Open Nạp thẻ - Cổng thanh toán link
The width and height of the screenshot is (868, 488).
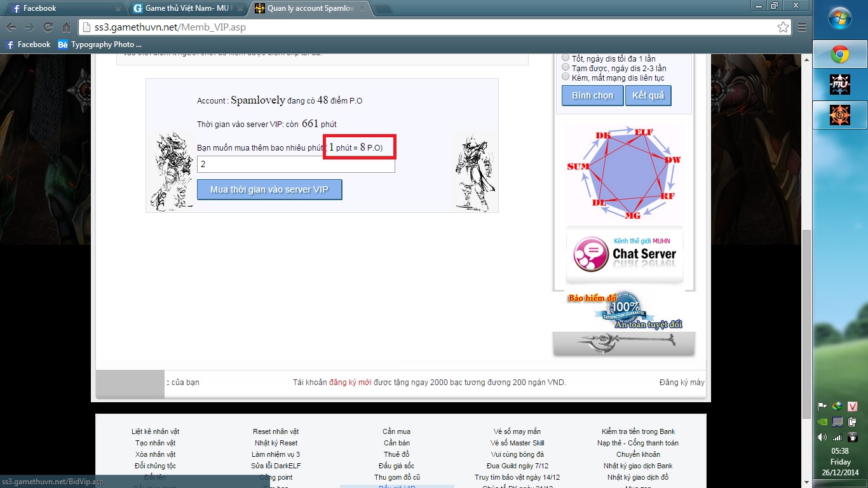(x=638, y=443)
